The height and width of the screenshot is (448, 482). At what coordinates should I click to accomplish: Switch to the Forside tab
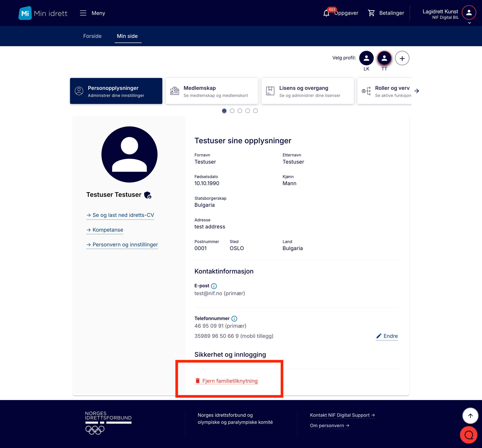(92, 36)
